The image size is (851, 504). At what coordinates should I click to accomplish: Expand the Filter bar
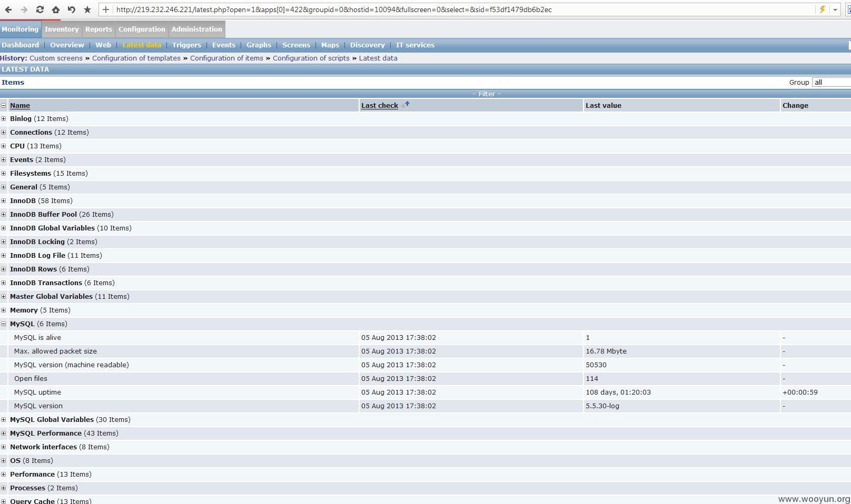coord(487,94)
